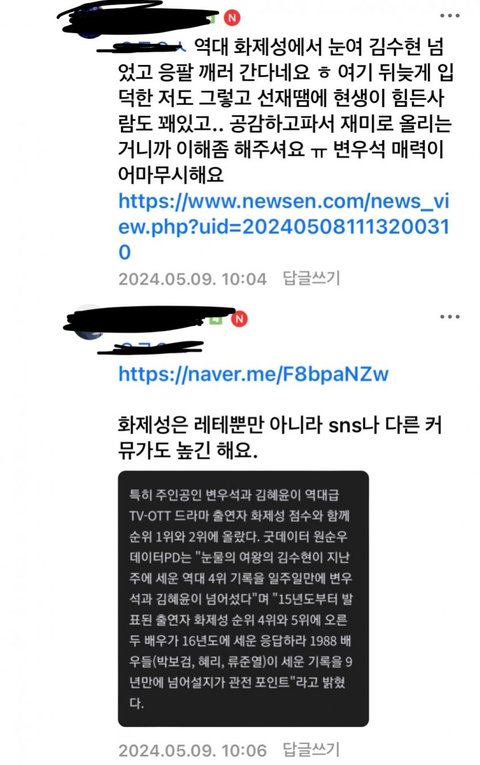Click the comment text starting with 역대 화제성에서
Screen dimensions: 480x765
coord(285,110)
